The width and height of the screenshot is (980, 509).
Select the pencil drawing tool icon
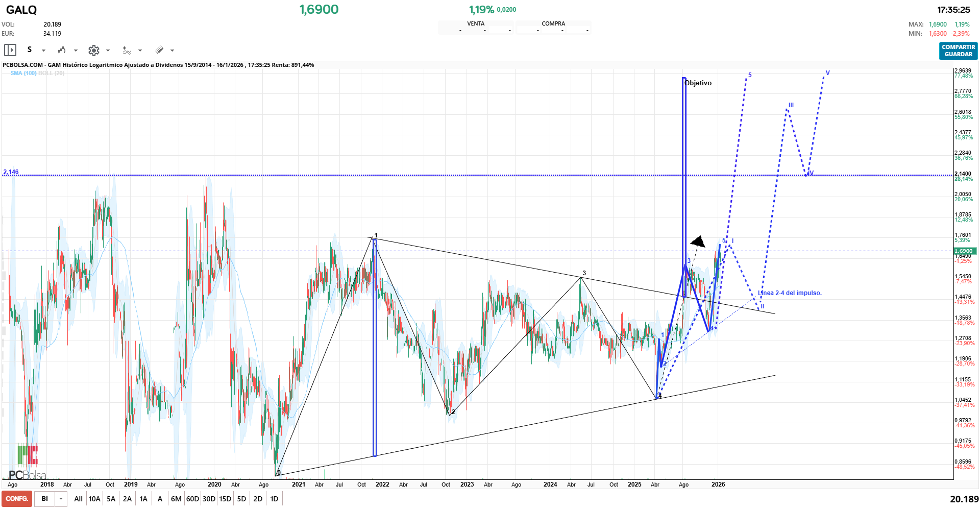point(160,50)
